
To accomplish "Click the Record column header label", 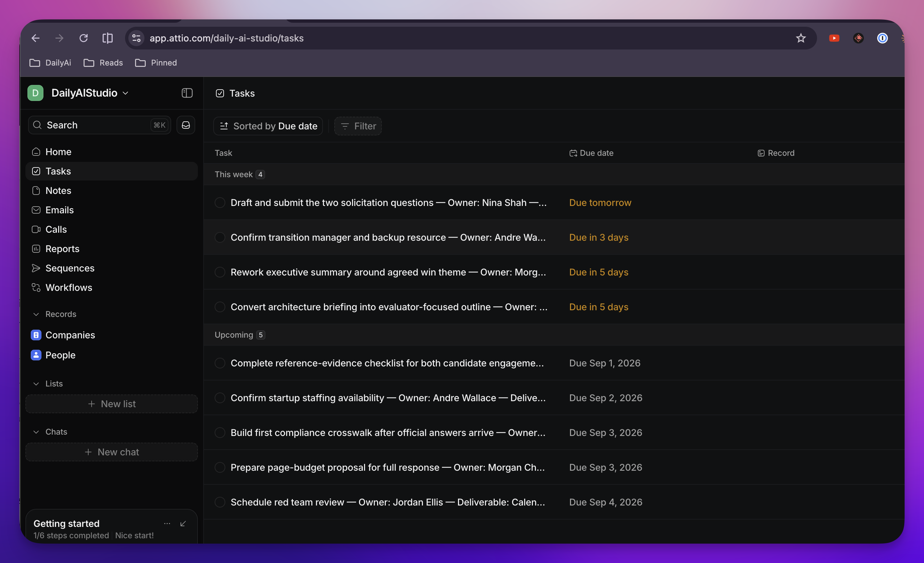I will coord(781,153).
